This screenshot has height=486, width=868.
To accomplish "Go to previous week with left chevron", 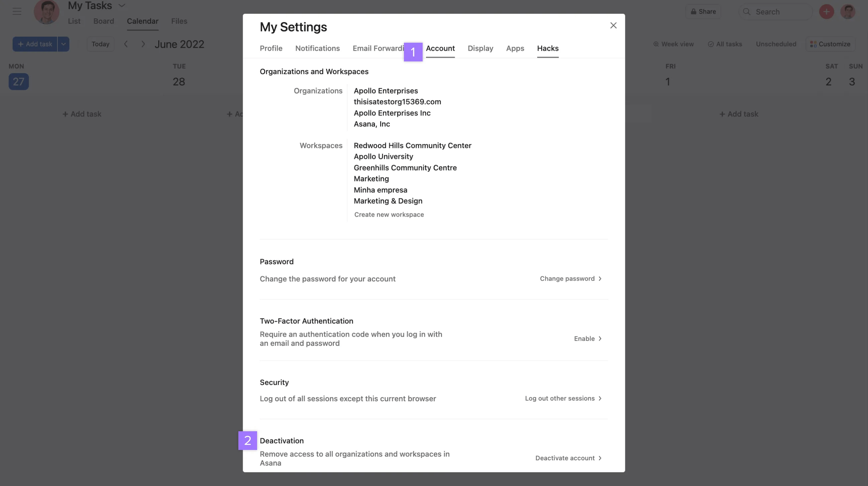I will pos(126,44).
